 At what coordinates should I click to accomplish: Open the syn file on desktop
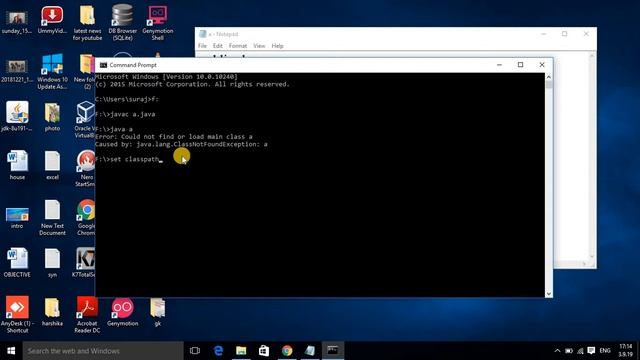pyautogui.click(x=52, y=262)
